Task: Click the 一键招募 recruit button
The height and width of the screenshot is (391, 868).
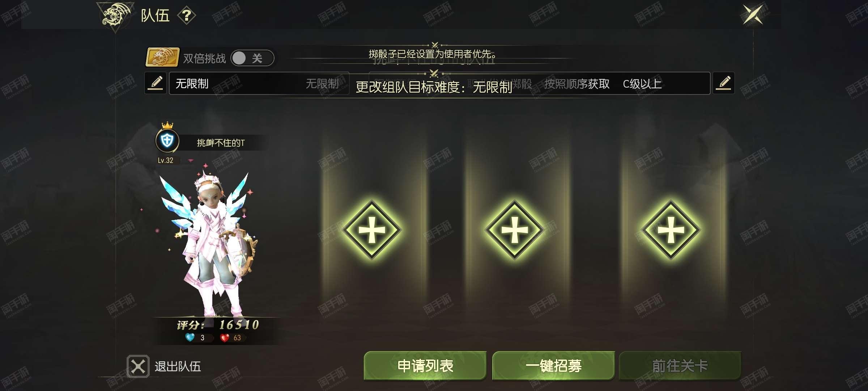Action: pos(553,366)
